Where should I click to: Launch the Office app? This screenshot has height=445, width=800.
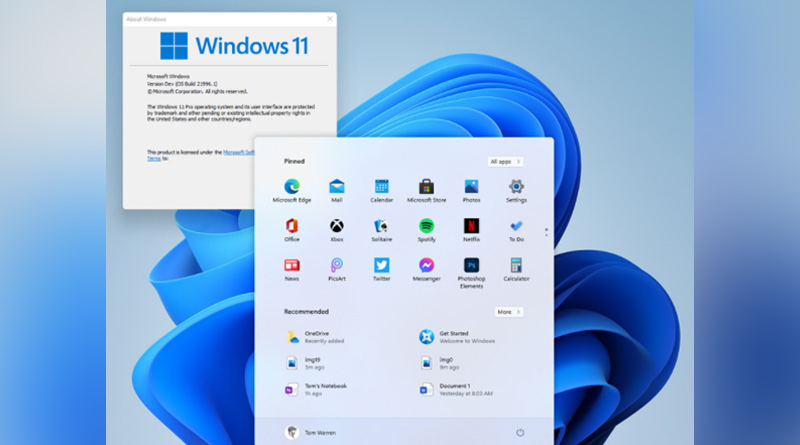[x=292, y=230]
